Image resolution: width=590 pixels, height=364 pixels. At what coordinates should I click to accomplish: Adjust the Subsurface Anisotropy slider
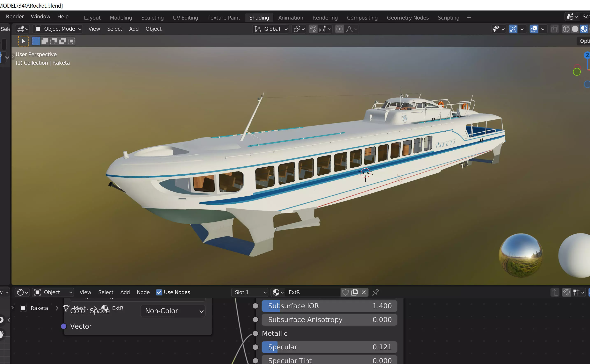pyautogui.click(x=329, y=320)
